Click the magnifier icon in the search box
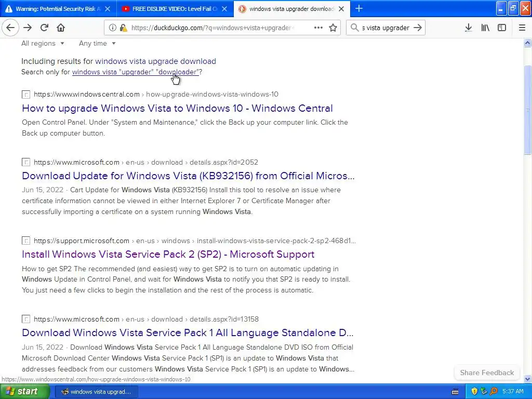532x399 pixels. (354, 28)
